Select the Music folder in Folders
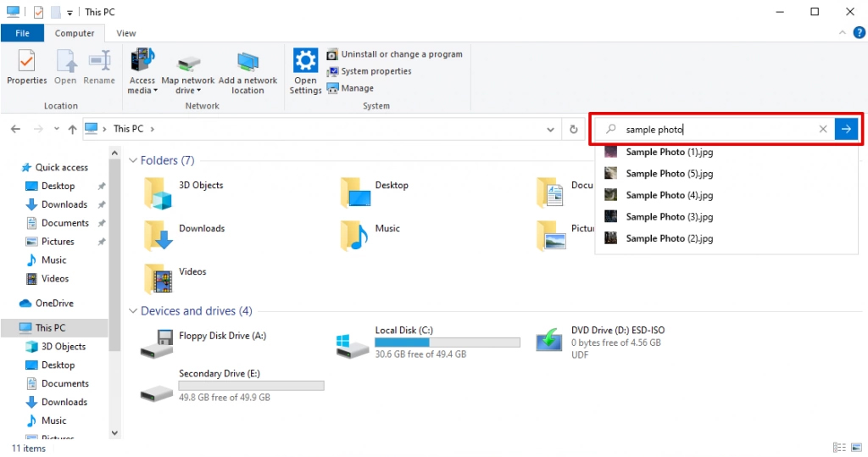Viewport: 868px width, 457px height. coord(370,236)
